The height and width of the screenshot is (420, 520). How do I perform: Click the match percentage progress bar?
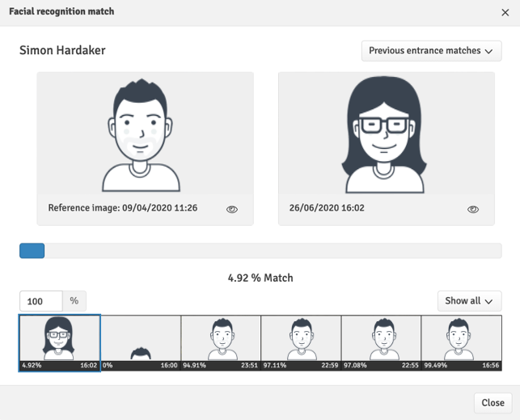click(260, 251)
